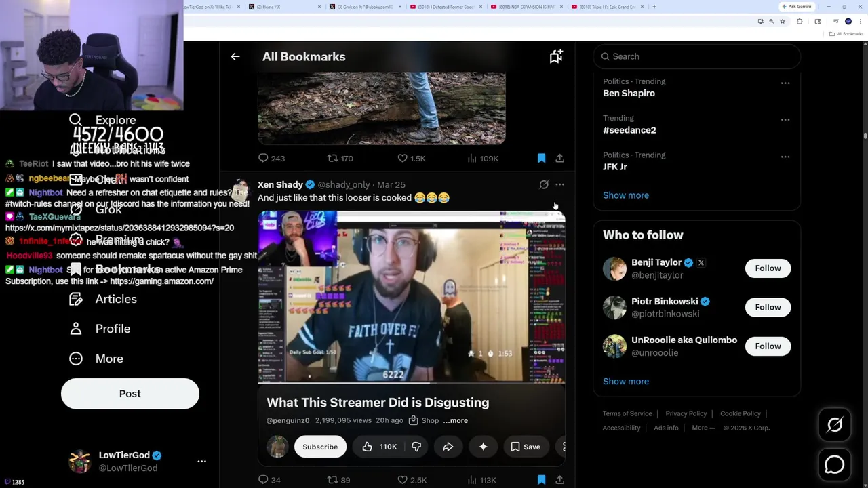This screenshot has height=488, width=868.
Task: Follow UnRooolie aka Quilombo
Action: tap(768, 346)
